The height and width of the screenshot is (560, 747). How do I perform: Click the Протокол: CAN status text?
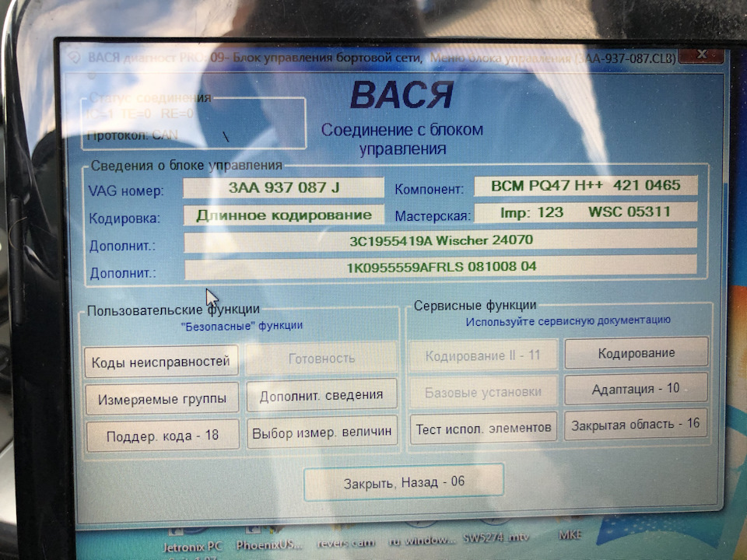133,135
